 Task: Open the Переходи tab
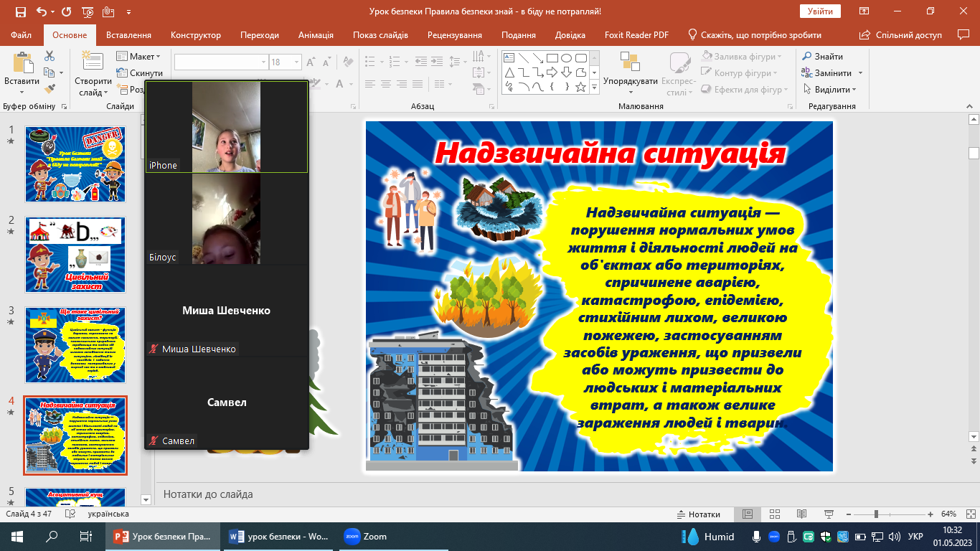click(x=260, y=34)
